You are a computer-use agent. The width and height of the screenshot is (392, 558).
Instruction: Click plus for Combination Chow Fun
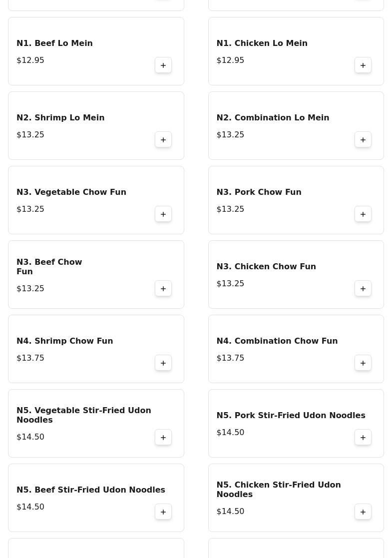[x=363, y=363]
